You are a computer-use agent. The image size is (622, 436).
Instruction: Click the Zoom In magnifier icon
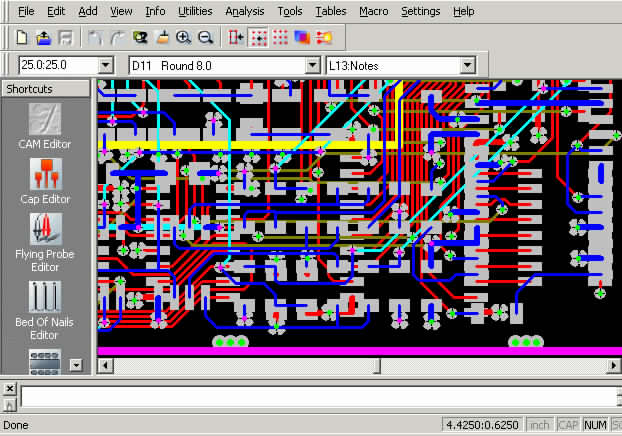(183, 37)
